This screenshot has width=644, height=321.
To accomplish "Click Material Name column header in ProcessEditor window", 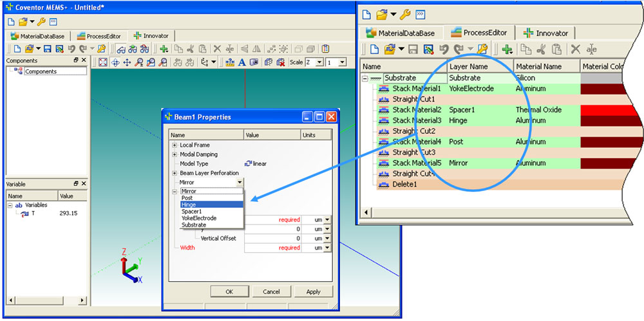I will pos(547,66).
